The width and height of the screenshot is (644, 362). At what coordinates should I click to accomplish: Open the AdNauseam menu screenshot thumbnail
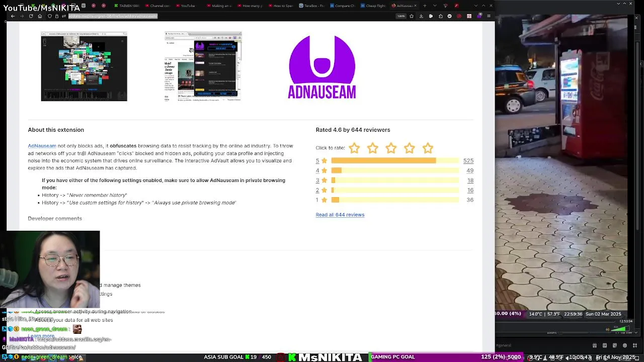203,66
